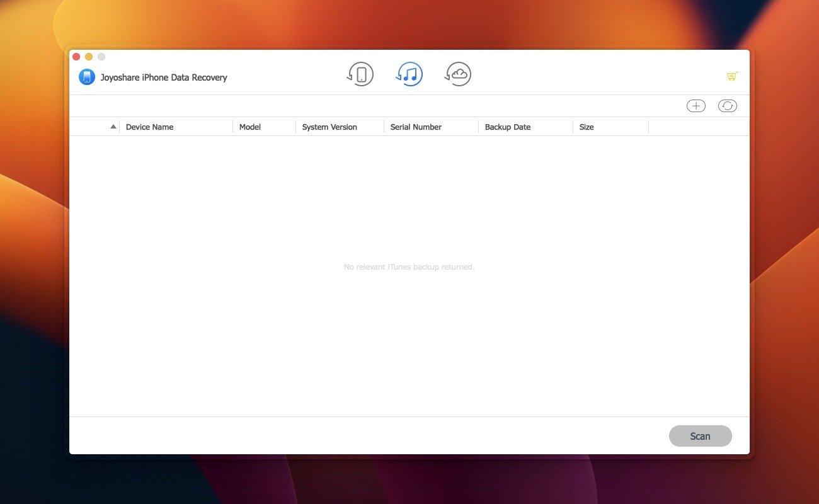
Task: Open the Recover from iCloud mode
Action: (458, 74)
